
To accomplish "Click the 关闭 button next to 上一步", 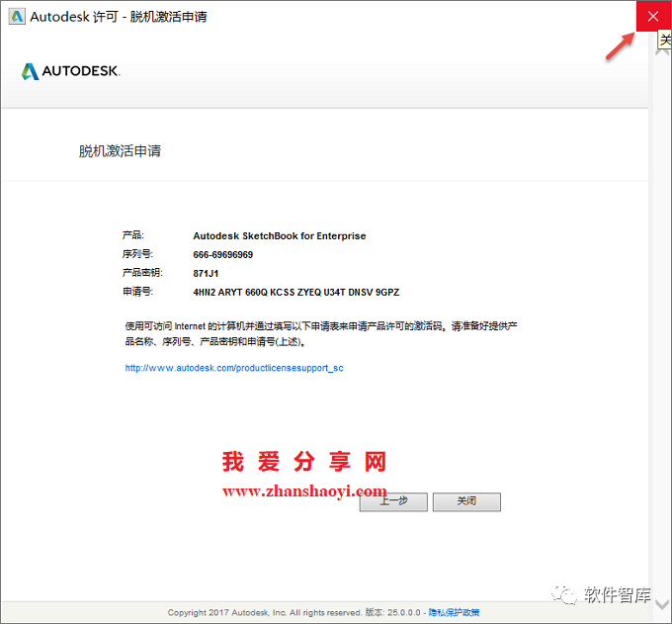I will [466, 501].
